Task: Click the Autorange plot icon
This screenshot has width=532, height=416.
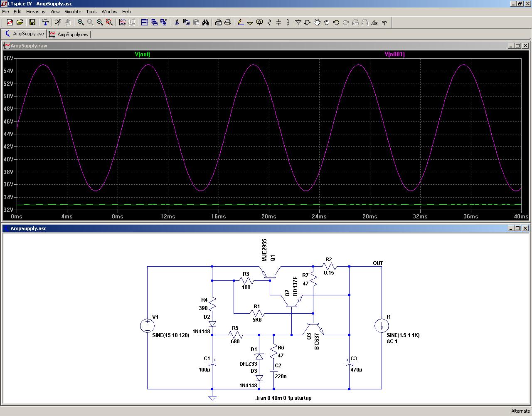Action: coord(122,22)
